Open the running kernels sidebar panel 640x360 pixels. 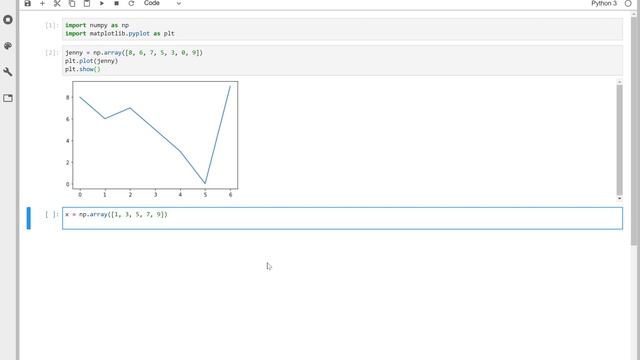(x=8, y=20)
